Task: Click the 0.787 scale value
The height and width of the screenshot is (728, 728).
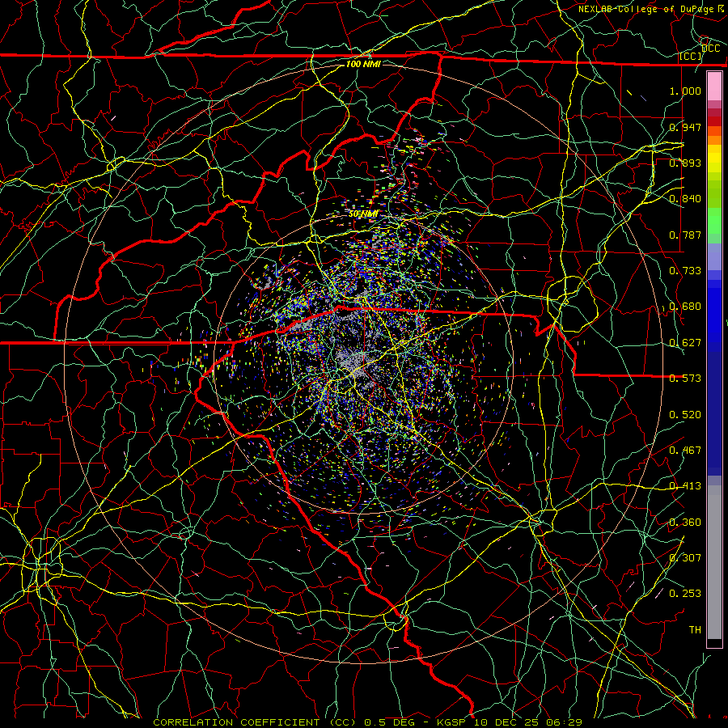Action: tap(685, 235)
